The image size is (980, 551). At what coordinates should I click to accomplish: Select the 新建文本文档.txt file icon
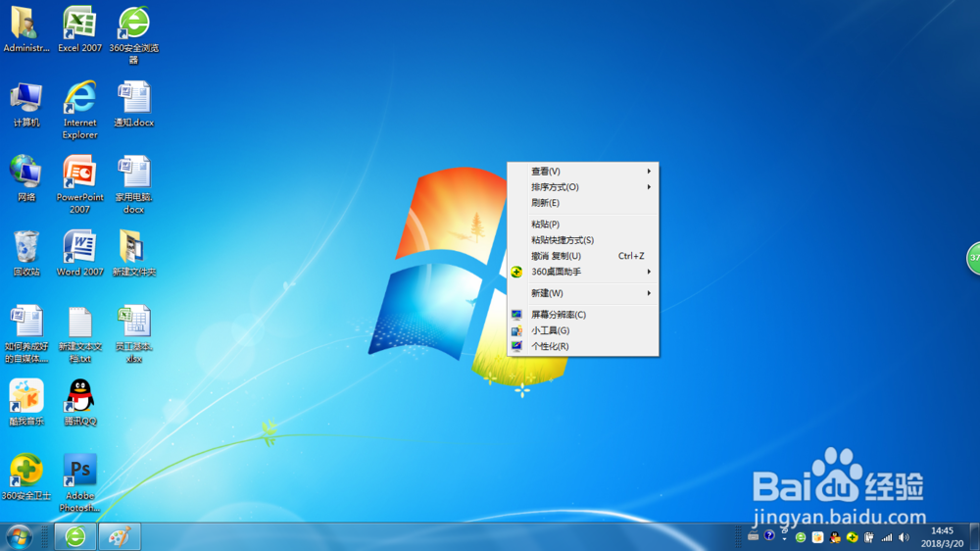point(80,334)
